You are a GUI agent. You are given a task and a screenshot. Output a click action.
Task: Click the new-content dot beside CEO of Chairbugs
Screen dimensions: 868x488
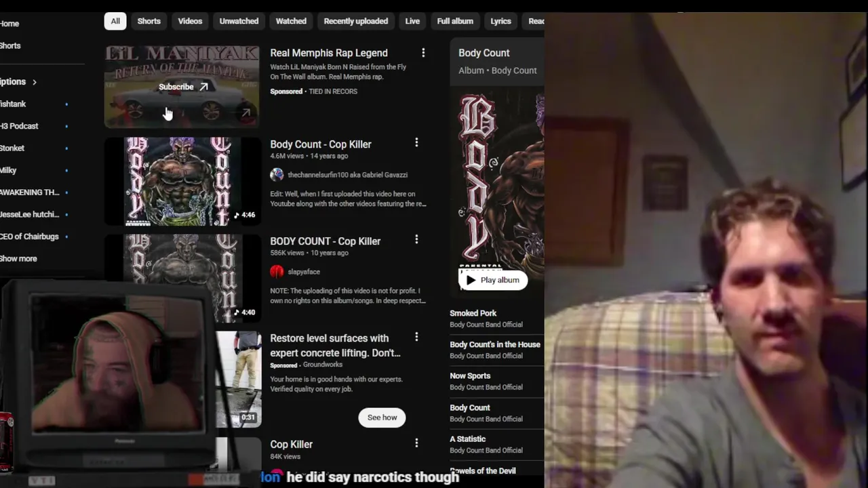pos(66,237)
